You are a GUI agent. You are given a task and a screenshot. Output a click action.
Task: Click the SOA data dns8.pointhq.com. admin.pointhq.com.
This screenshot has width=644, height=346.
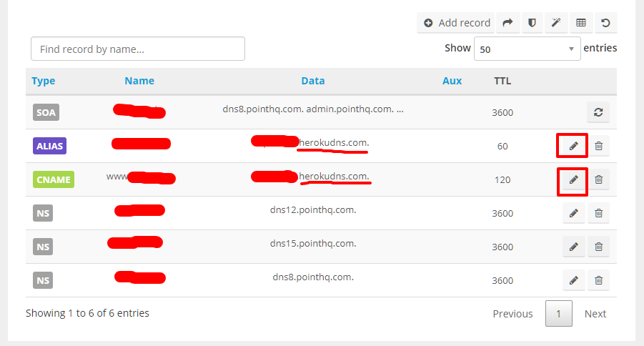[x=313, y=109]
